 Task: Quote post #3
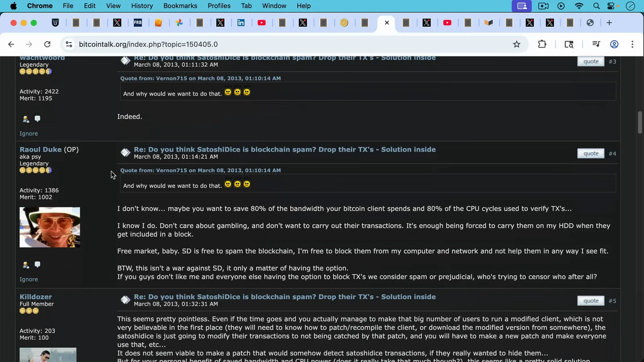pyautogui.click(x=591, y=62)
